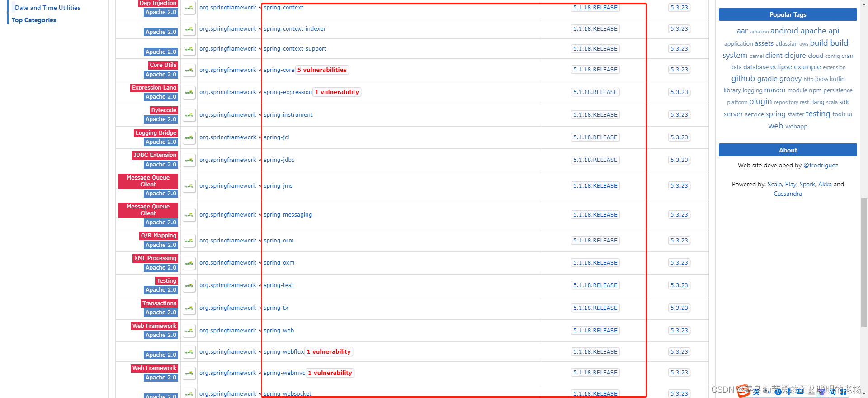
Task: Click the Spring logo icon in spring-instrument row
Action: pos(189,115)
